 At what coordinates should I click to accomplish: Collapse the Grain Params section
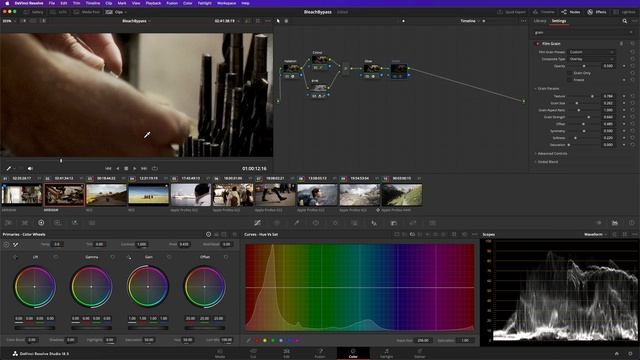pos(548,89)
